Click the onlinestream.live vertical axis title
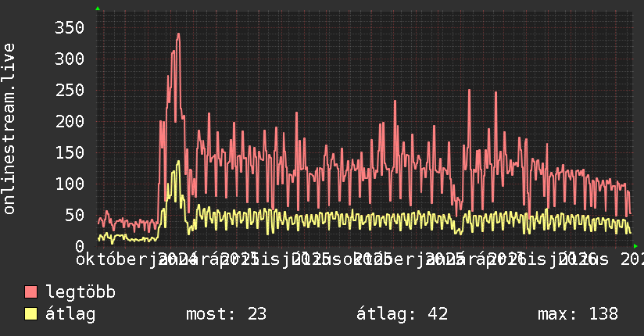The image size is (644, 336). tap(9, 129)
